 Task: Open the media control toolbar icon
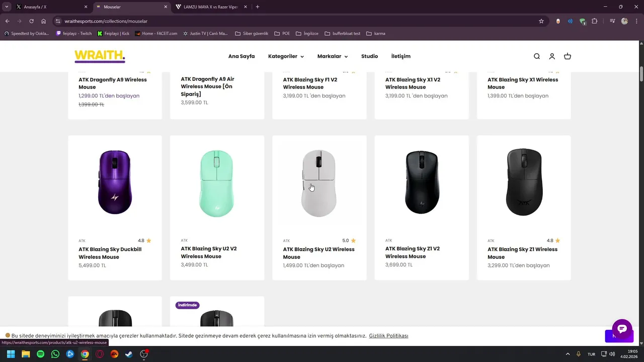click(612, 21)
